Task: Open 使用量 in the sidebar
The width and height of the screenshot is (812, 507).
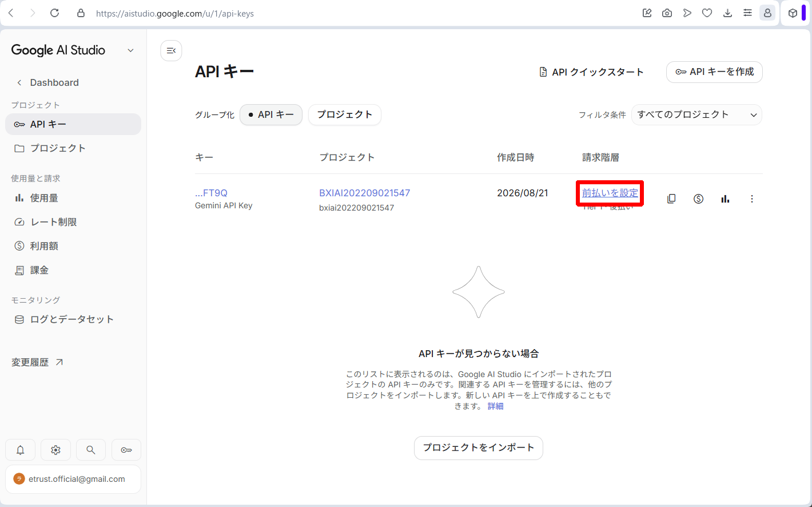Action: [73, 198]
